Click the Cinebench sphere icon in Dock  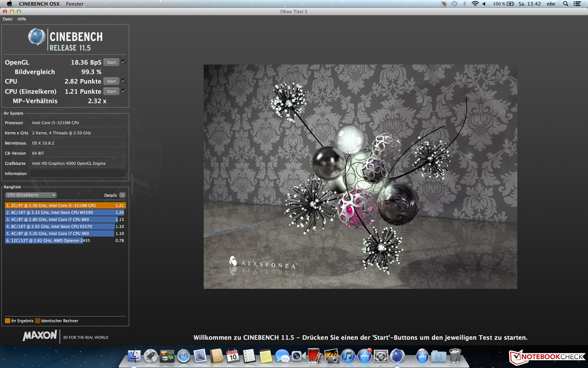(398, 356)
